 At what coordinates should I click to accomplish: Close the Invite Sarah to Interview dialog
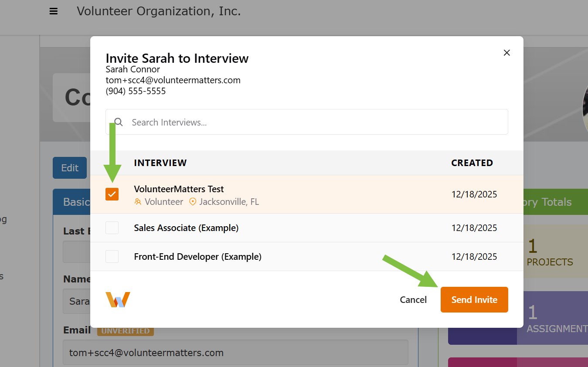pyautogui.click(x=506, y=53)
